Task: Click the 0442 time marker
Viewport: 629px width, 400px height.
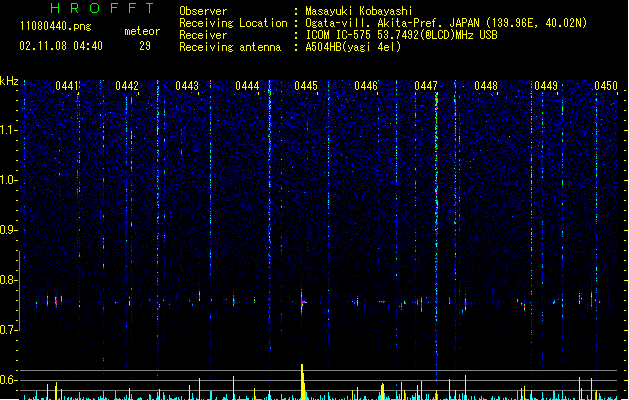Action: click(127, 86)
